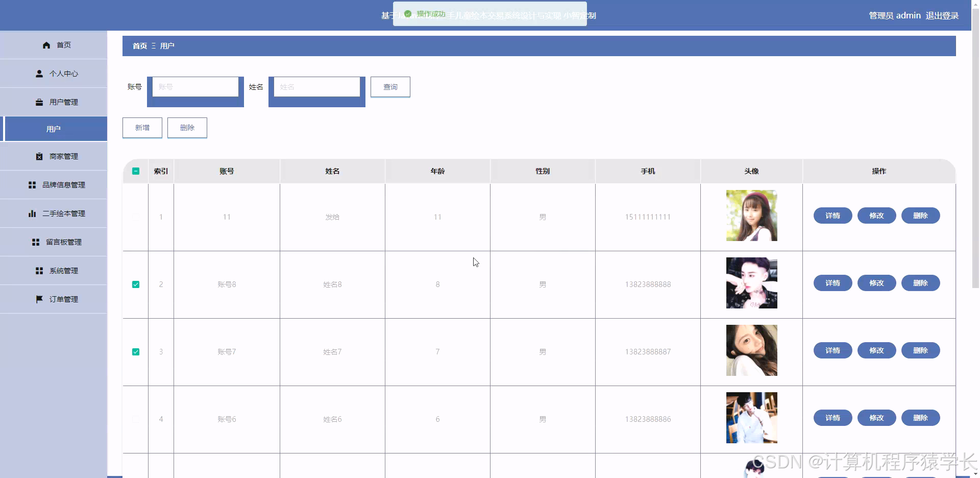Click 删除 for account 11 row
This screenshot has width=980, height=478.
click(x=921, y=216)
